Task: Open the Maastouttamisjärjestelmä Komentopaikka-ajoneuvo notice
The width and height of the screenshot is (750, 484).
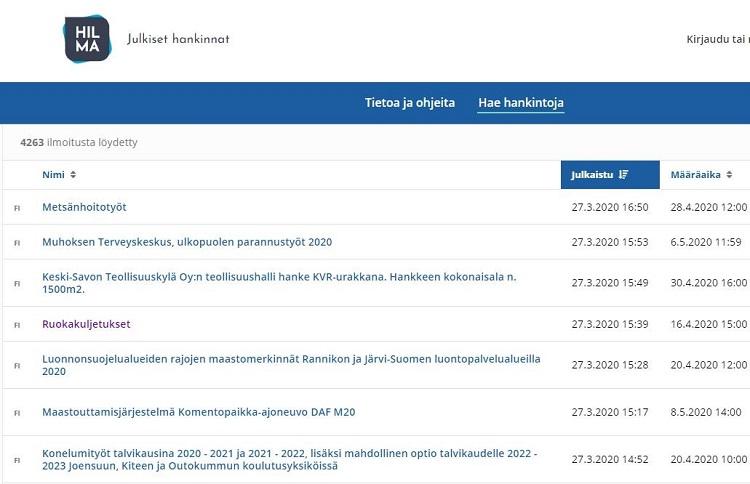Action: 198,412
